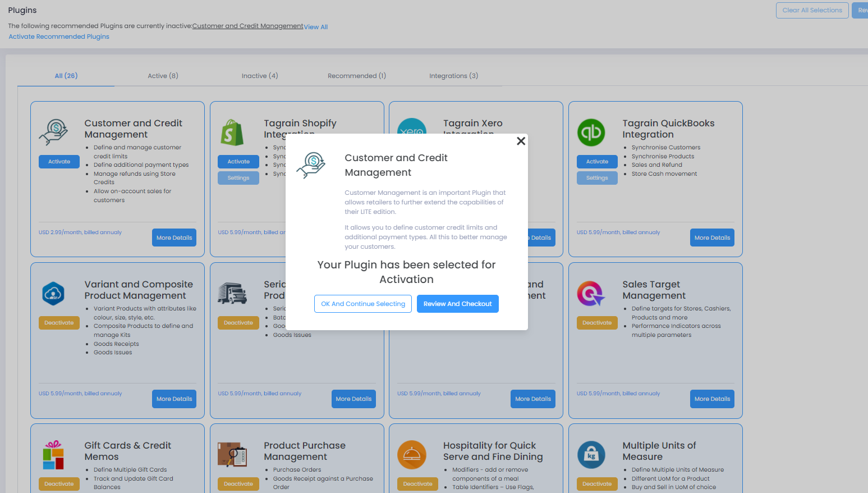Click the Sales Target Management icon
This screenshot has height=493, width=868.
(x=591, y=294)
